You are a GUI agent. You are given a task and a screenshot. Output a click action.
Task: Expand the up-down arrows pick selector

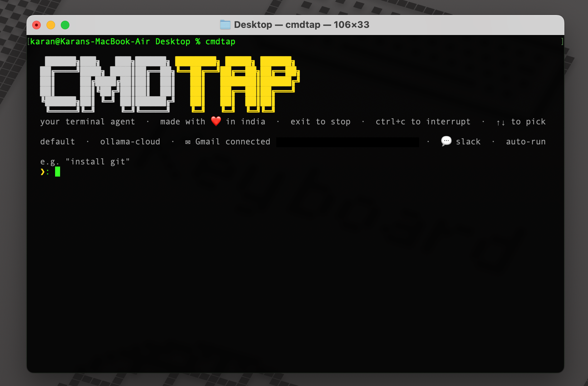(500, 122)
